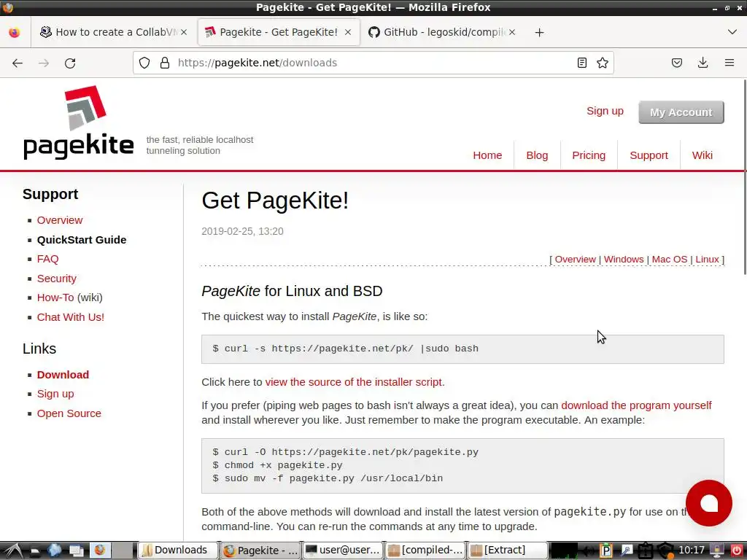Switch to the [Extract] taskbar window
Viewport: 747px width, 560px height.
(508, 551)
